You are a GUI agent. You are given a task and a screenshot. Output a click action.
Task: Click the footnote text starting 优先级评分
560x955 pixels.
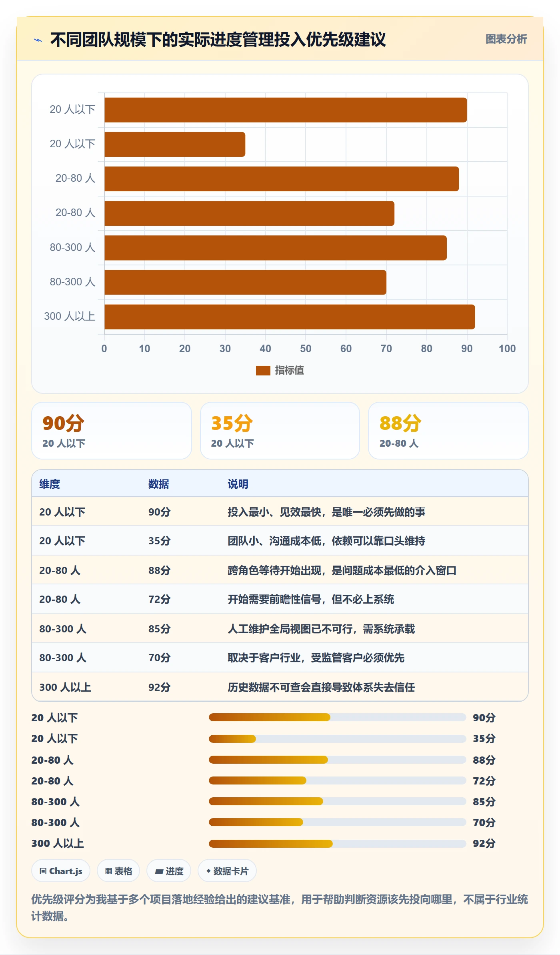coord(280,907)
